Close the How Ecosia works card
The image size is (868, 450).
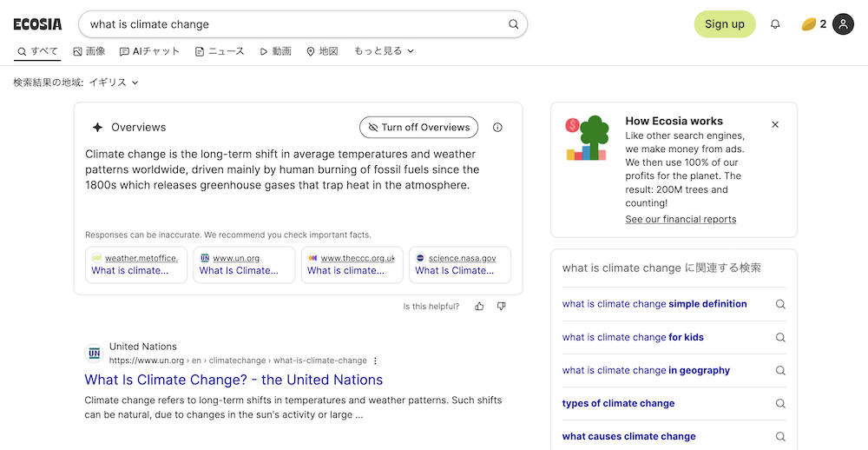pos(775,124)
